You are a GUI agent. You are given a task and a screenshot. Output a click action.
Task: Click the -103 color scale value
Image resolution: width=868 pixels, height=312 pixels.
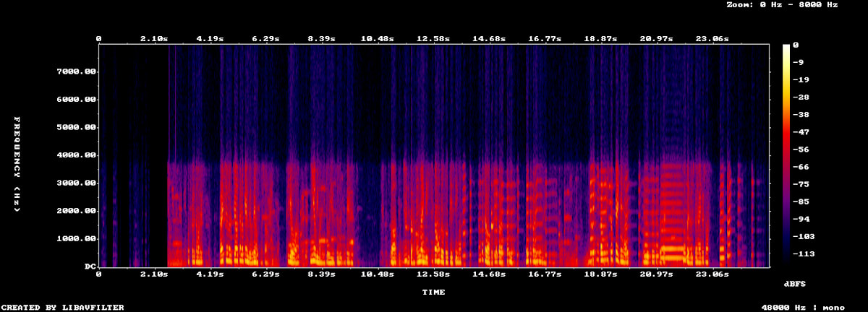tap(804, 237)
